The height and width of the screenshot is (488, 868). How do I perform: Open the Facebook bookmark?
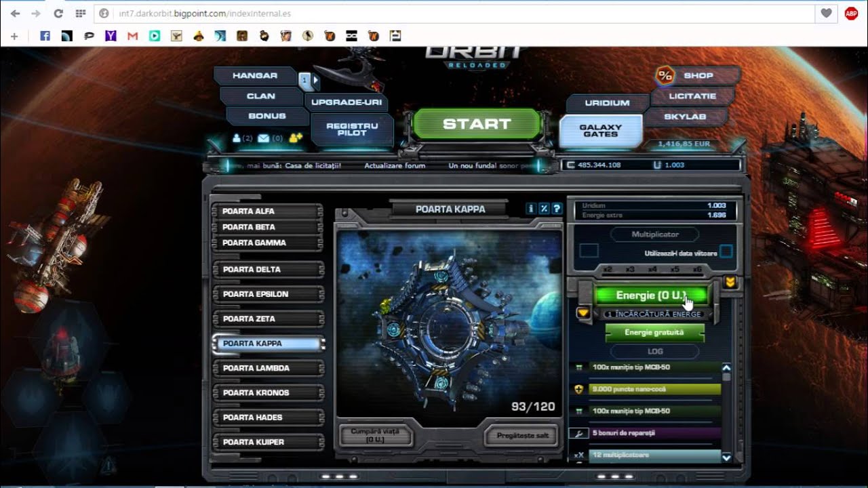pyautogui.click(x=45, y=35)
